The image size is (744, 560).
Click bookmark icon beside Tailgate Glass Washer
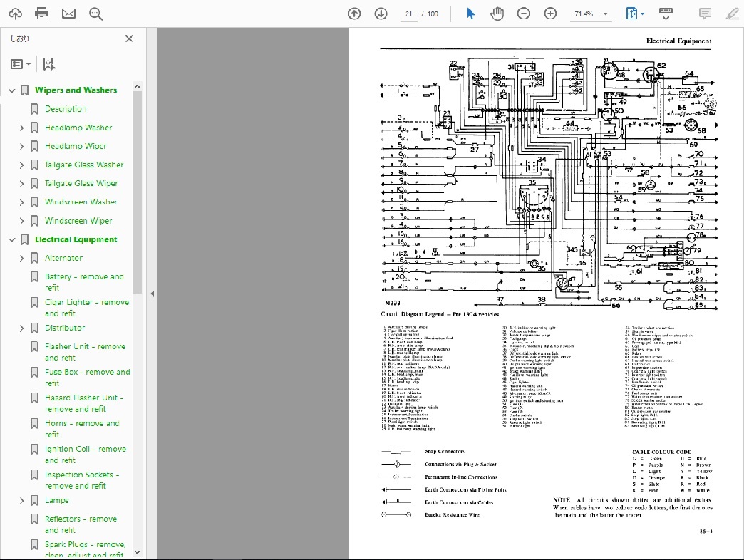tap(34, 165)
